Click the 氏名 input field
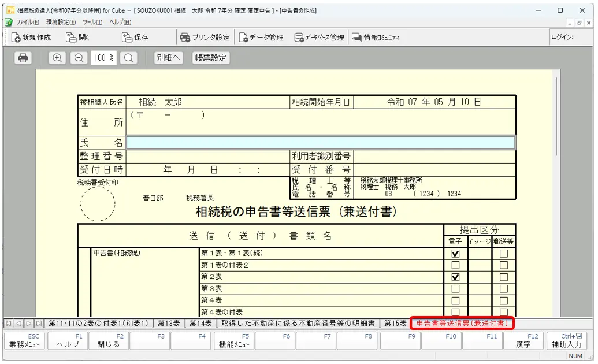 [x=320, y=143]
